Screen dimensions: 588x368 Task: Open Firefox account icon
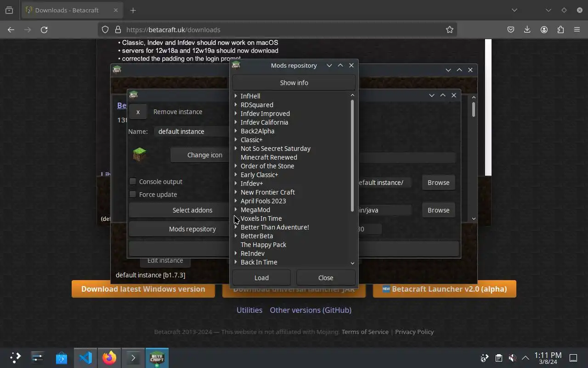click(544, 29)
